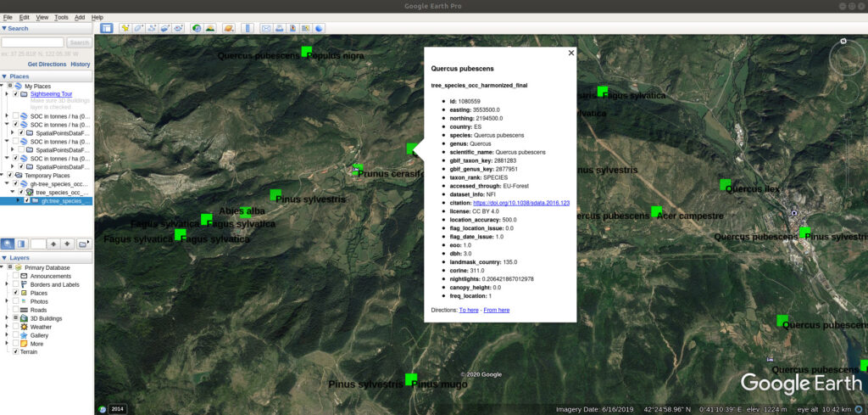Screen dimensions: 868x415
Task: Click the Save Image toolbar icon
Action: tap(292, 28)
